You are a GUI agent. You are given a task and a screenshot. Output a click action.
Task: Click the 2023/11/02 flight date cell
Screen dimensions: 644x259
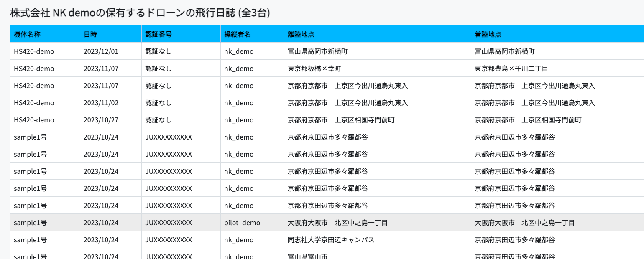tap(111, 103)
